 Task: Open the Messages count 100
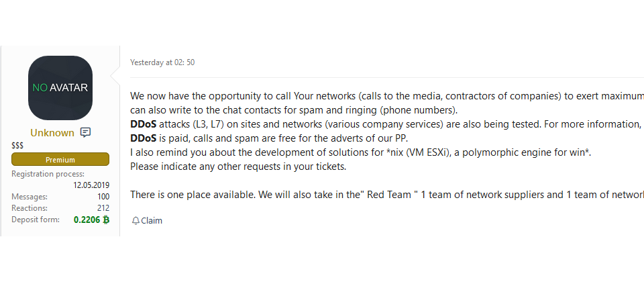(x=103, y=197)
